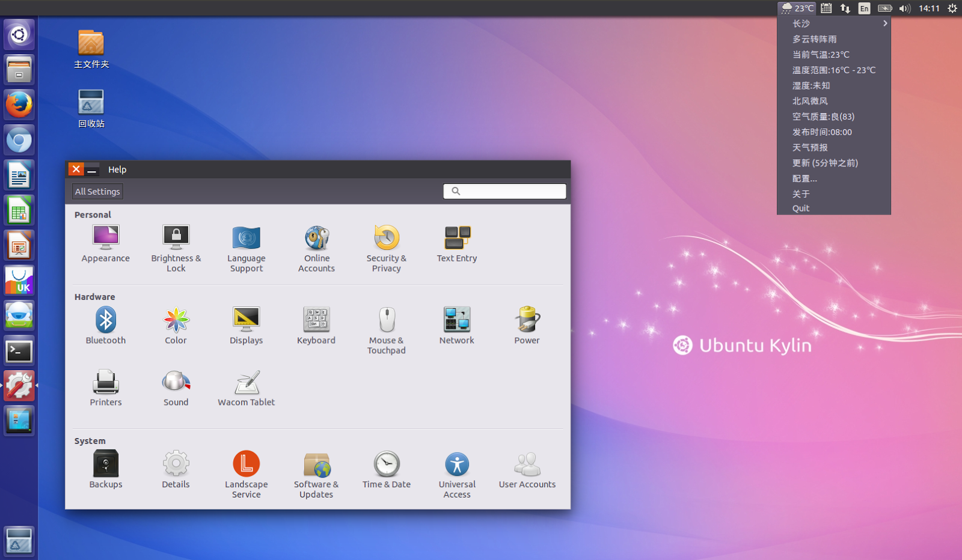
Task: Open User Accounts settings
Action: [527, 469]
